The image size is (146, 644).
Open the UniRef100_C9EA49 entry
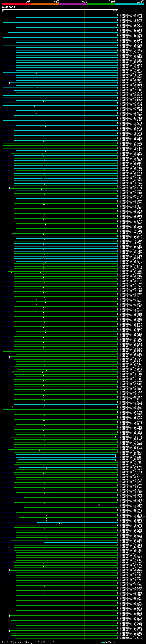click(131, 32)
